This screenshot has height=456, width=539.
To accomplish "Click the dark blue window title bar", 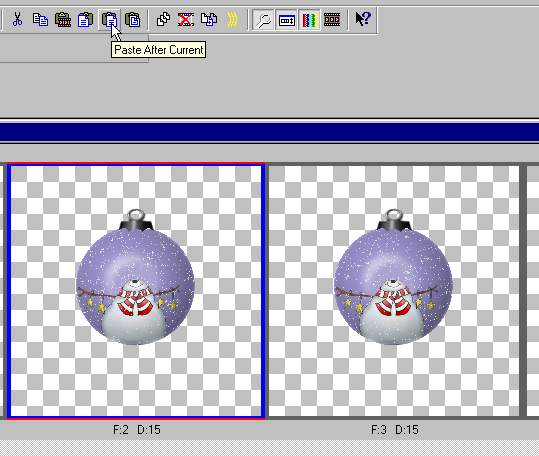I will (x=270, y=132).
